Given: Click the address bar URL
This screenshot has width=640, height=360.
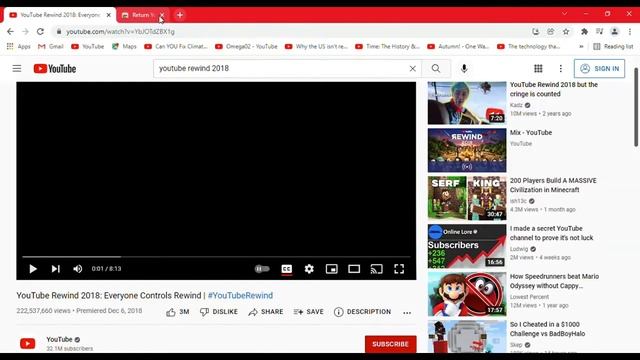Looking at the screenshot, I should pos(120,31).
